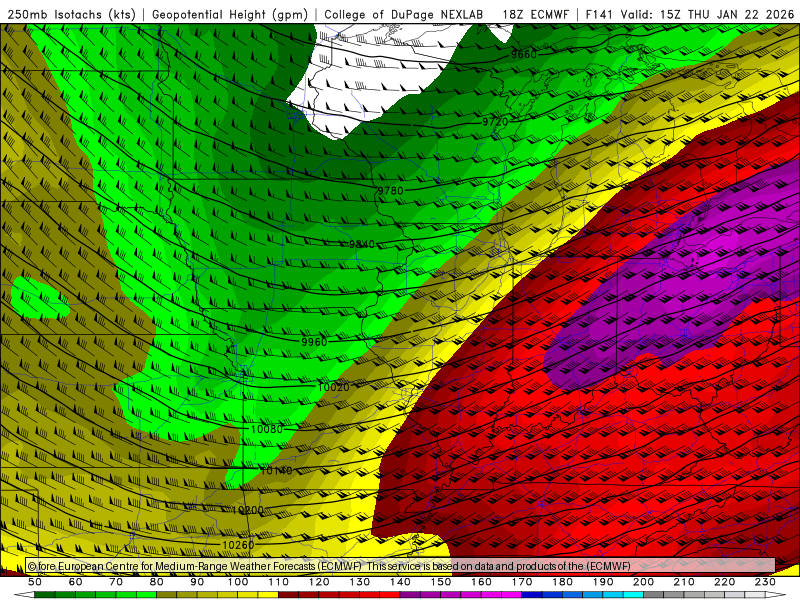Click the 10080 height contour label
800x600 pixels.
point(266,429)
